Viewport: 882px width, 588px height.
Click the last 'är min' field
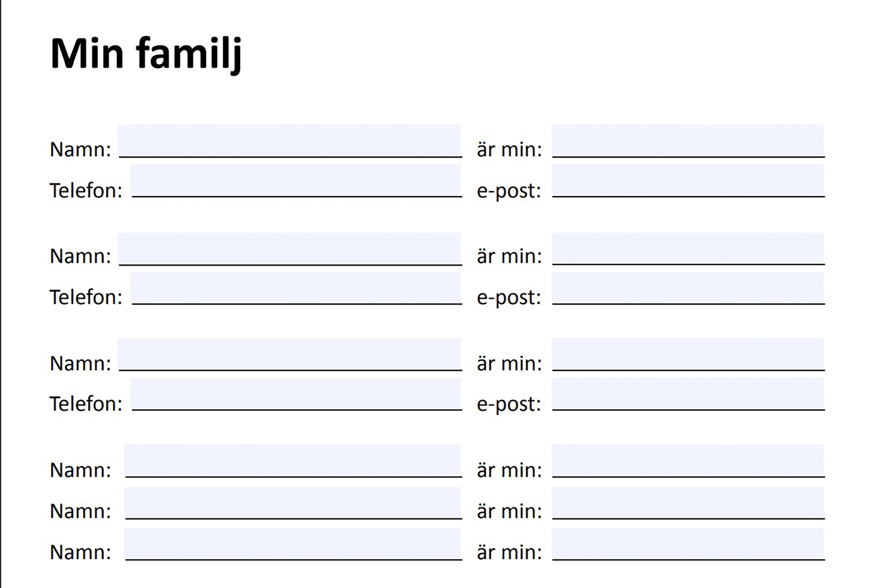tap(687, 544)
